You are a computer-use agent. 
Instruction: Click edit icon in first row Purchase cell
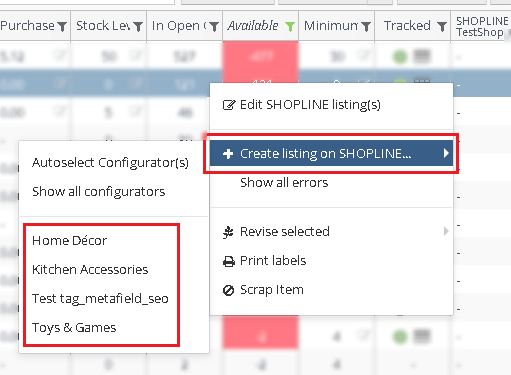59,55
